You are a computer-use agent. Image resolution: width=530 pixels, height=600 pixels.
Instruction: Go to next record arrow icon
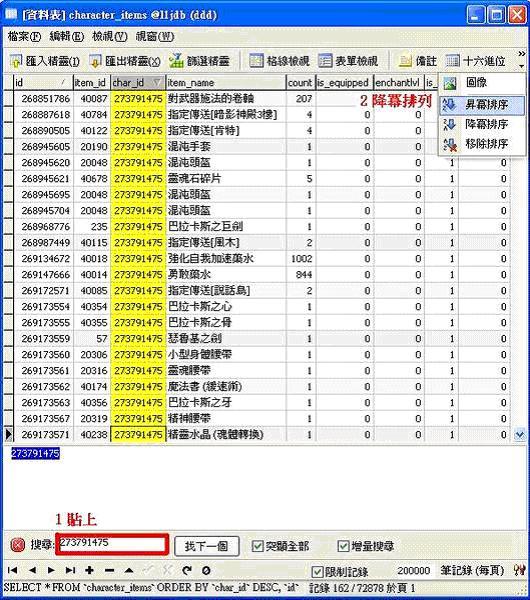coord(51,570)
